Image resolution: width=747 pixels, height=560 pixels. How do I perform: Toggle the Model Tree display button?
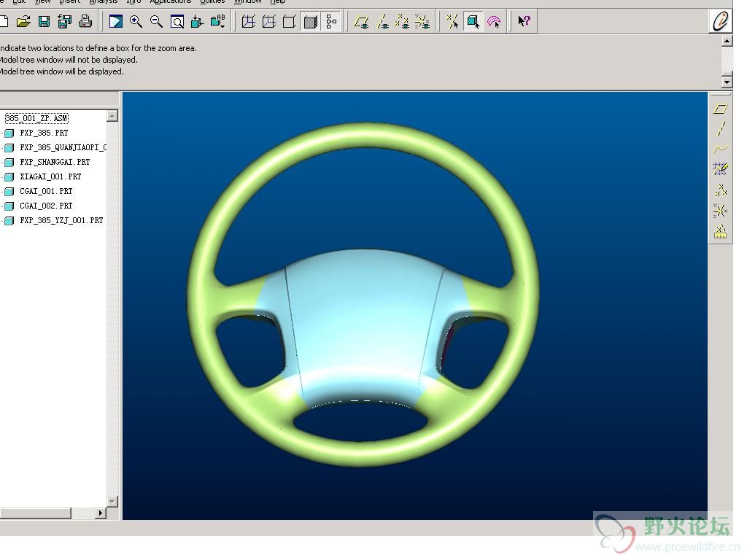tap(331, 21)
